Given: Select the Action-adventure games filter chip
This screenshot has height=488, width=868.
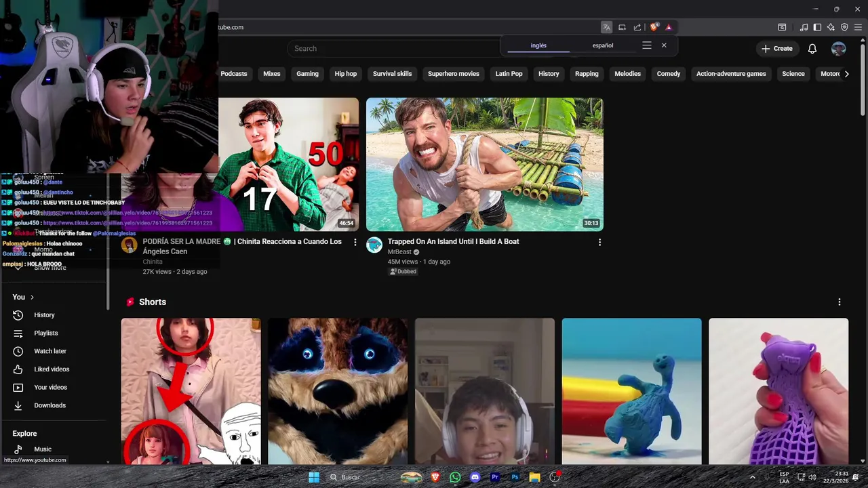Looking at the screenshot, I should click(x=731, y=74).
